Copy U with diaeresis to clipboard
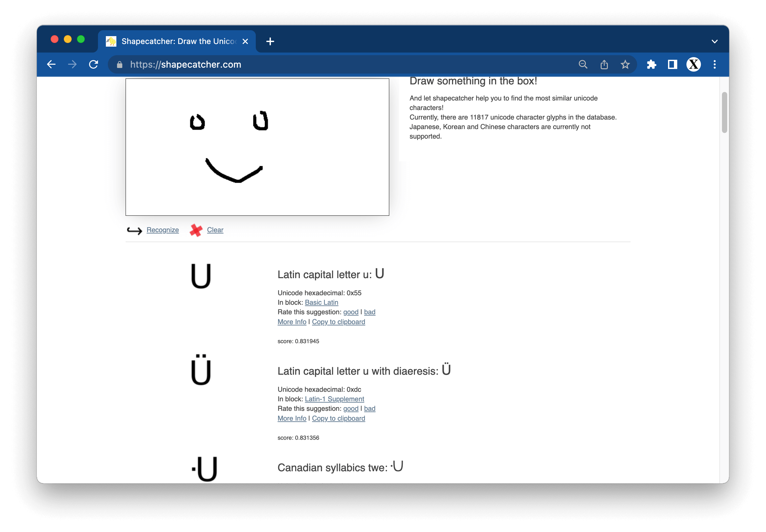This screenshot has width=766, height=532. (x=338, y=418)
